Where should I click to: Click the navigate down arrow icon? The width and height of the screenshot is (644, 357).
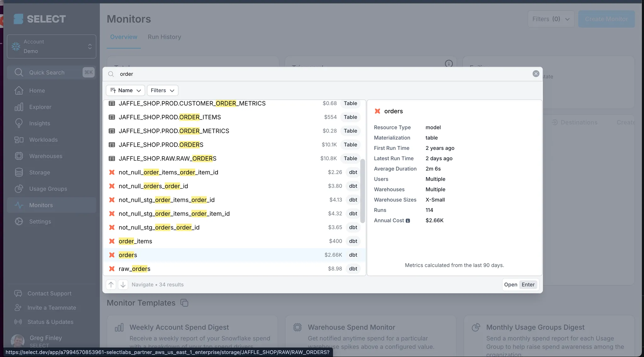(x=123, y=285)
